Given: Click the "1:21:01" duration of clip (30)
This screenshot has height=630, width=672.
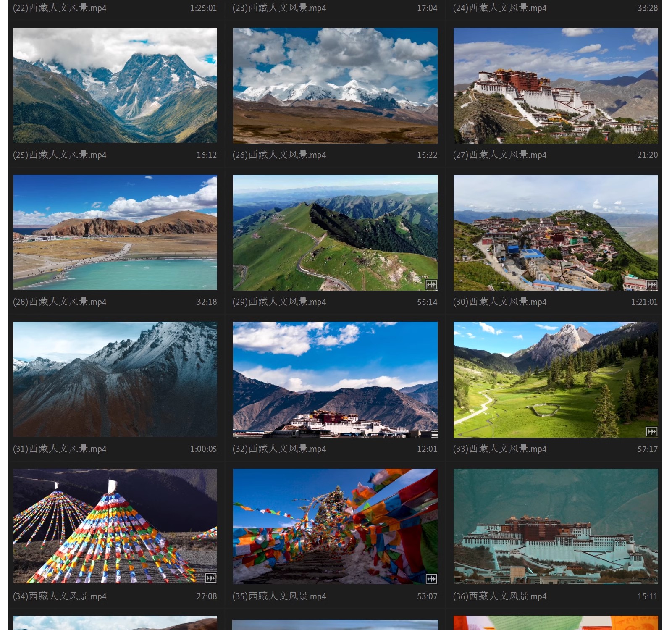Looking at the screenshot, I should 645,302.
